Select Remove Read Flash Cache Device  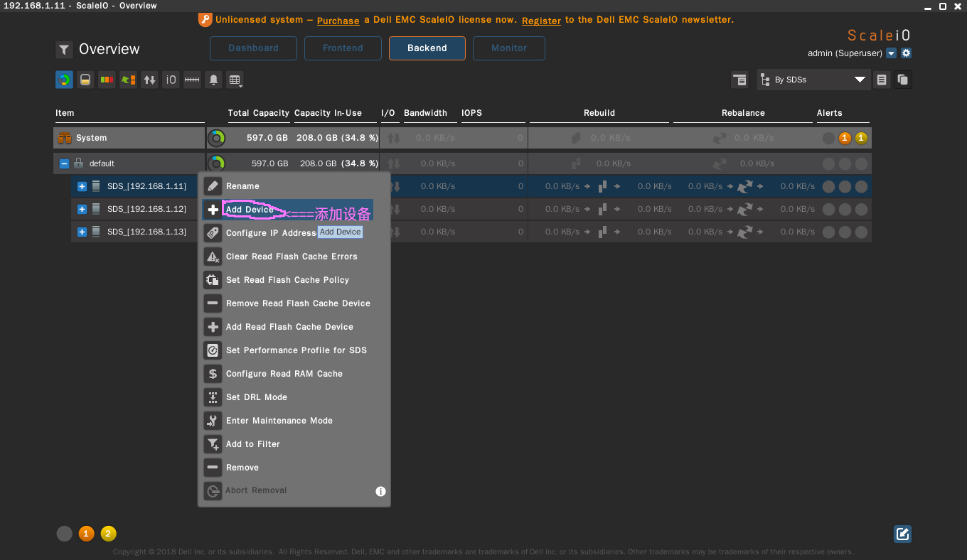tap(294, 303)
